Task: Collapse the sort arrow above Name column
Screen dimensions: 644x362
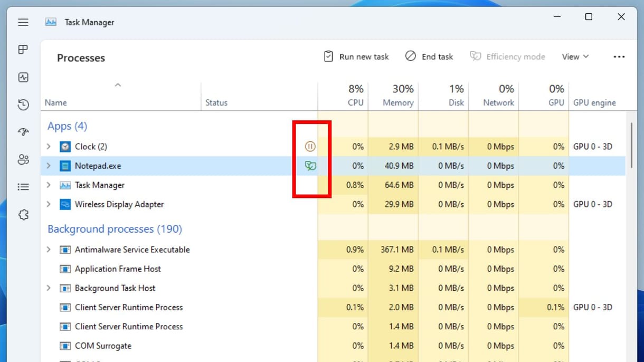Action: point(118,84)
